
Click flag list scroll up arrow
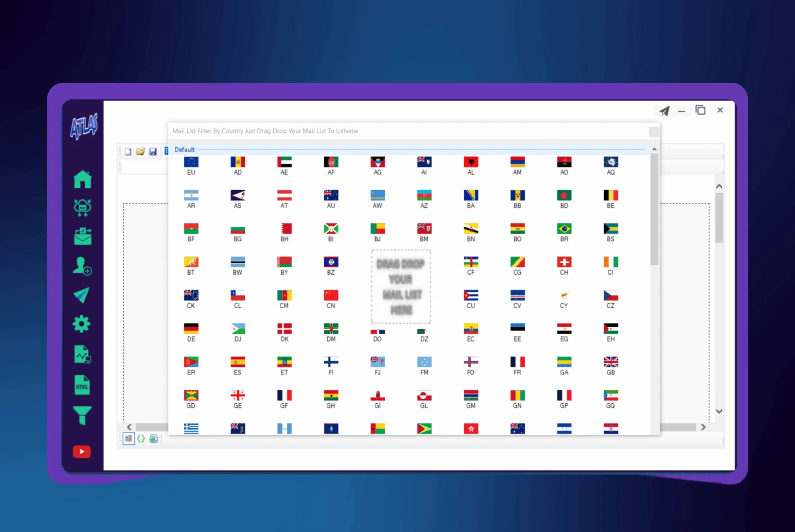[x=654, y=149]
